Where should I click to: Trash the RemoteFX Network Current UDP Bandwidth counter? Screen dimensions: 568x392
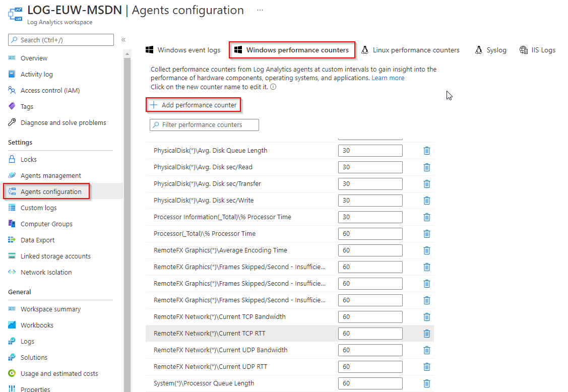tap(426, 350)
